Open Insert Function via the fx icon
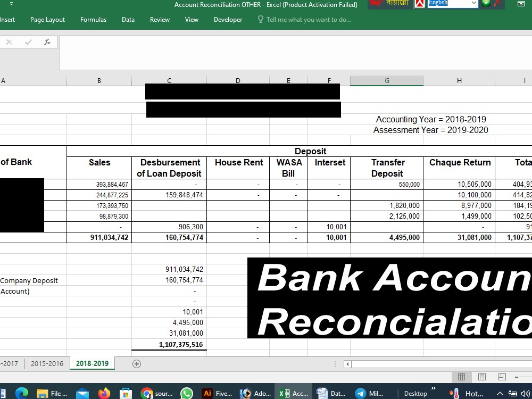Screen dimensions: 532x399 47,42
